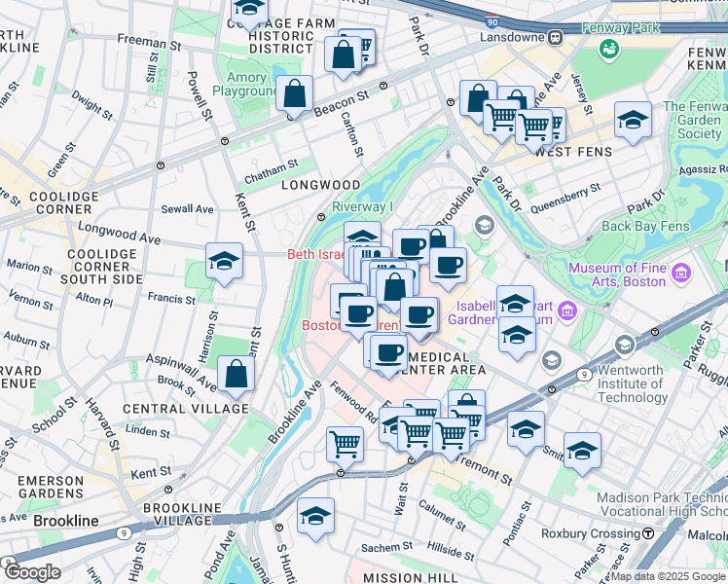Select the Back Bay Fens label

646,226
